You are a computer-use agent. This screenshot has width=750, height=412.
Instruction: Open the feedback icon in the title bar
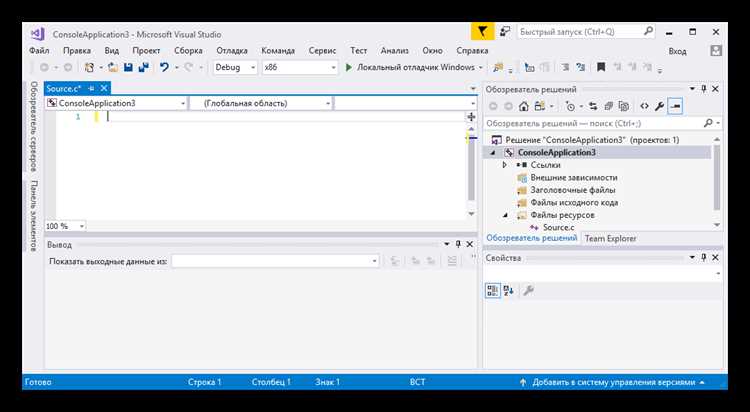tap(505, 32)
